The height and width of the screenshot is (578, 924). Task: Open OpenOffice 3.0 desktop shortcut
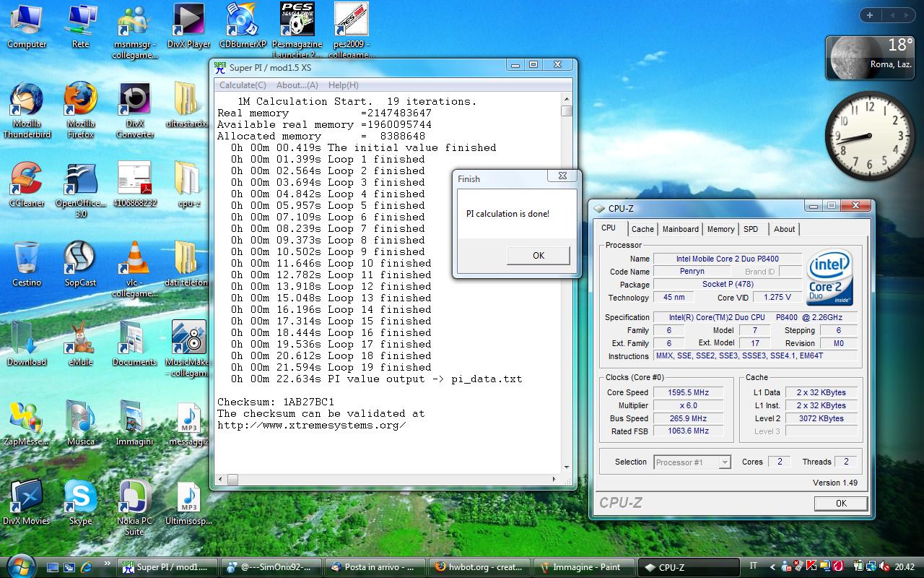(x=81, y=189)
